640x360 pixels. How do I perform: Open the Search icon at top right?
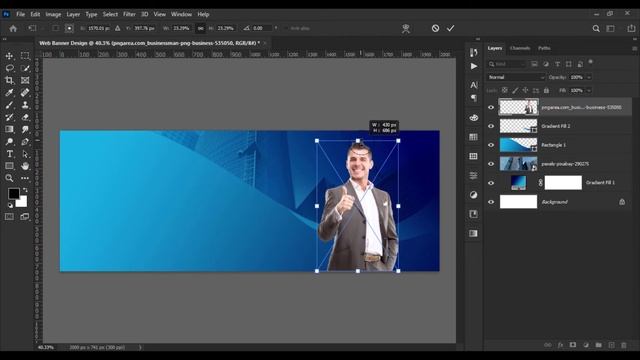click(x=596, y=28)
